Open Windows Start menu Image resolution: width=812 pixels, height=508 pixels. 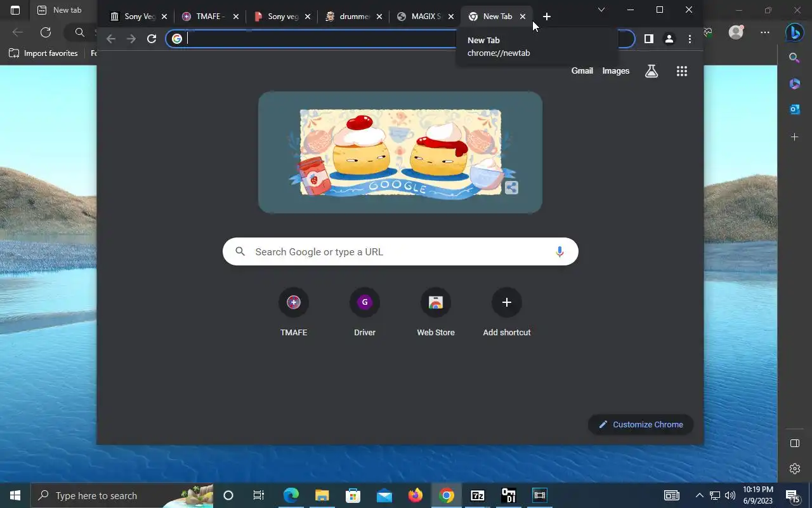pos(15,495)
